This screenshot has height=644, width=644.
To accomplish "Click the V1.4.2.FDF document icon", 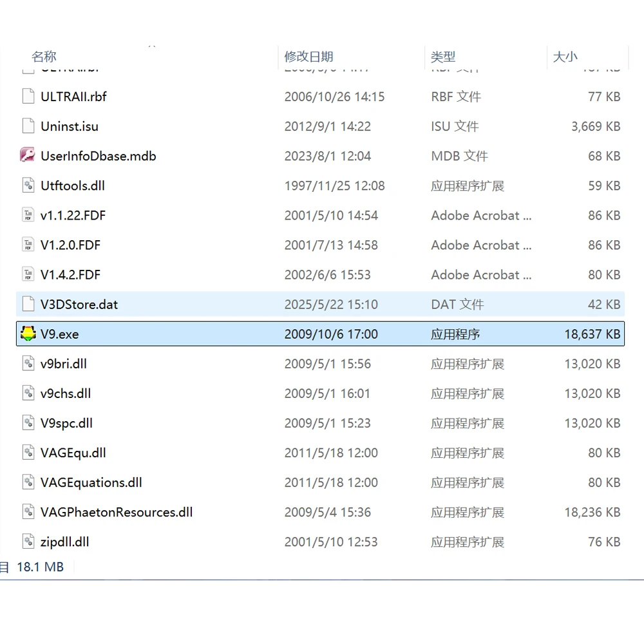I will coord(28,274).
